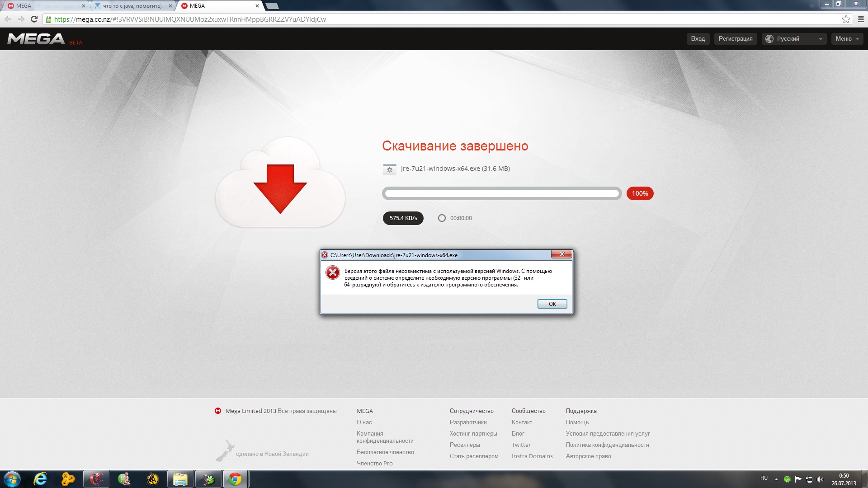
Task: Open Instra Domains footer link
Action: pos(532,456)
